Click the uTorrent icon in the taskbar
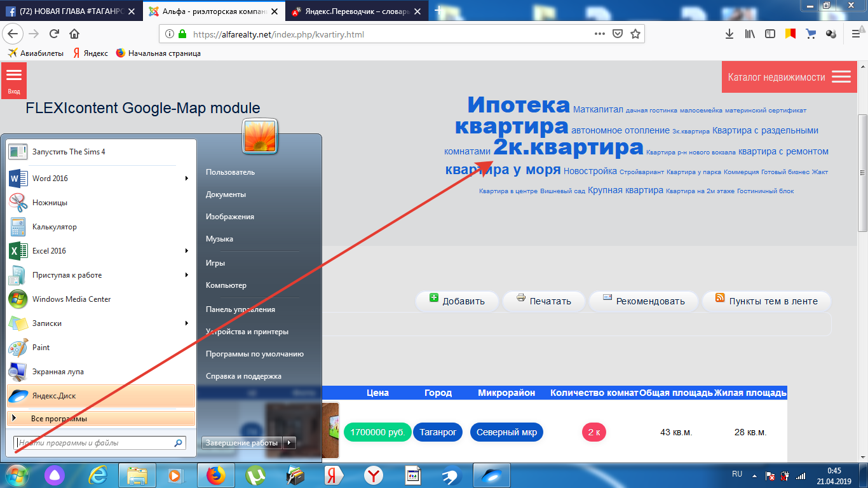 [256, 475]
